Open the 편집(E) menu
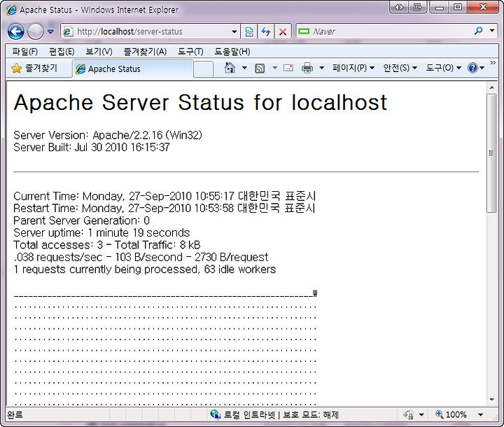504x427 pixels. point(62,51)
